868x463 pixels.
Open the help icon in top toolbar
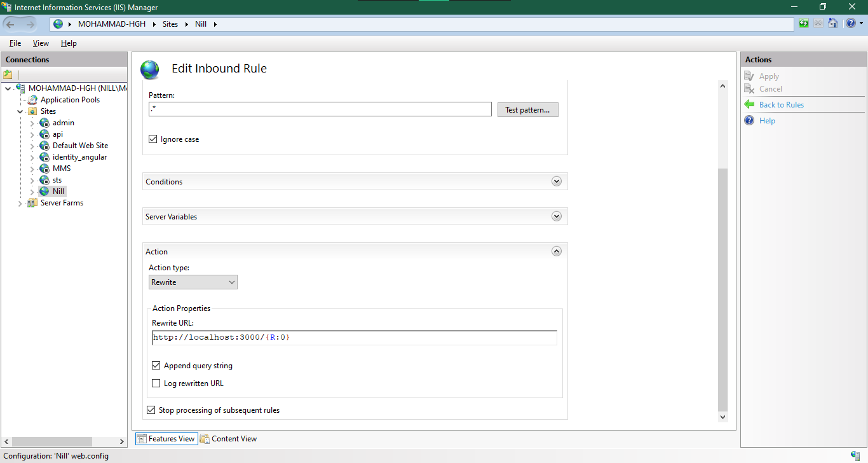850,24
